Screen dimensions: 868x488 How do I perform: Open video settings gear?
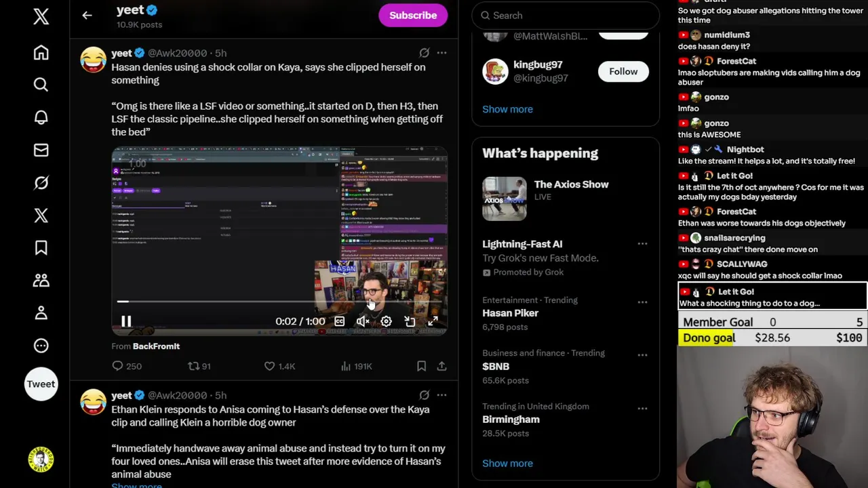(x=386, y=321)
